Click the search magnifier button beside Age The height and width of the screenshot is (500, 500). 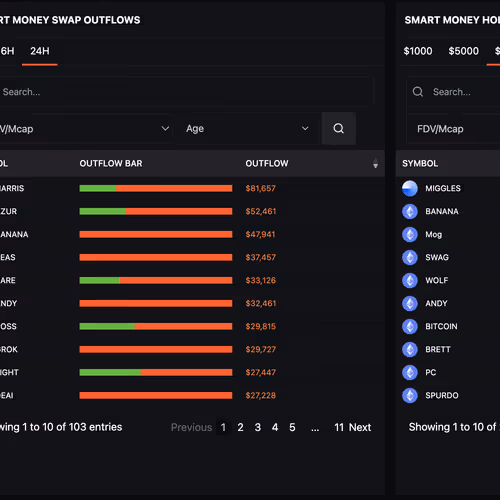[x=338, y=128]
